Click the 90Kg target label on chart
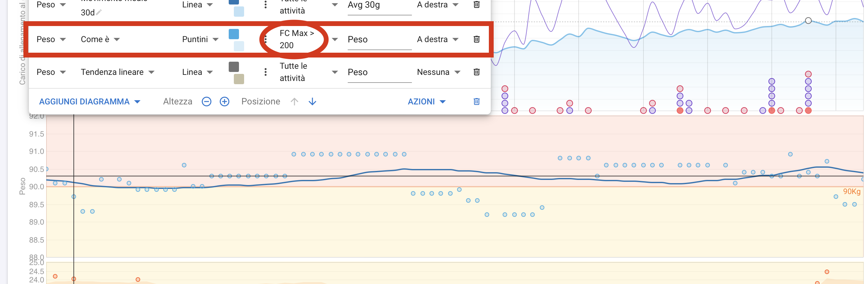 point(852,191)
